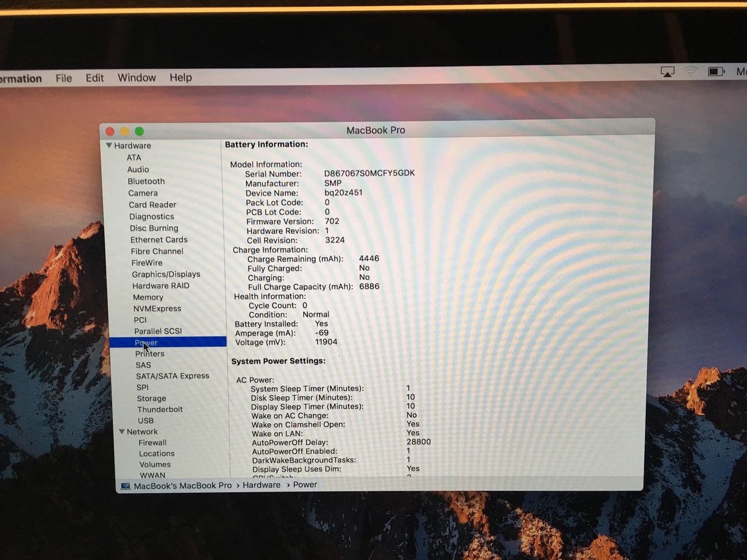The height and width of the screenshot is (560, 747).
Task: Close the MacBook Pro window with red button
Action: pos(110,132)
